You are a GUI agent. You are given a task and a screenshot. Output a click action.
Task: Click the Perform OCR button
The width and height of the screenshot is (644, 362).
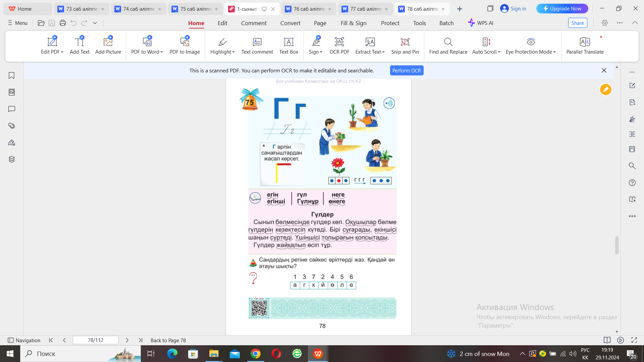pyautogui.click(x=407, y=70)
